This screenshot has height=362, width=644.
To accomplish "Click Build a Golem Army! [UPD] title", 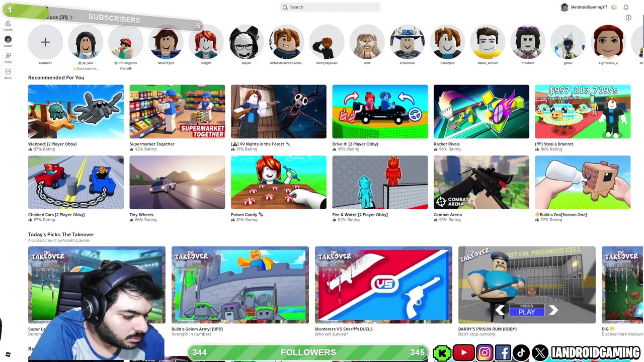I will point(197,329).
